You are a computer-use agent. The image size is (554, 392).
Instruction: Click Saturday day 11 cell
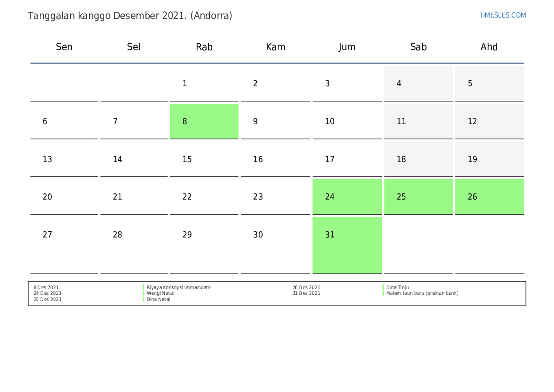click(418, 121)
